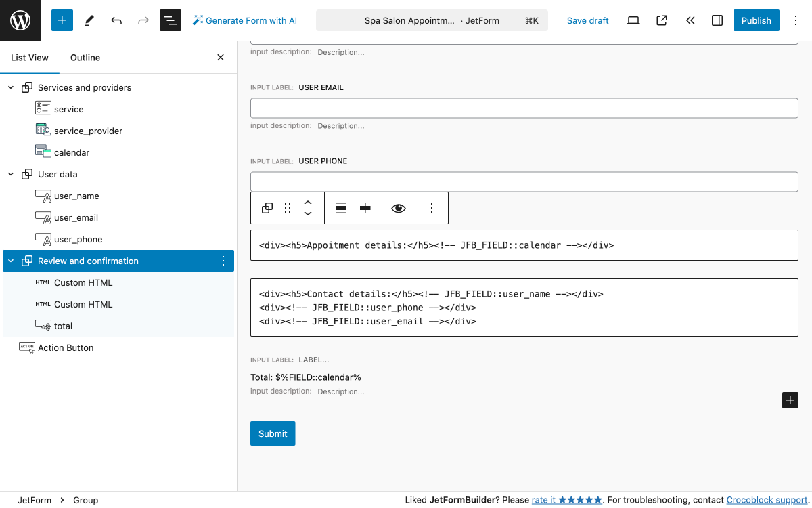Click the User Email description placeholder
The image size is (812, 508).
[341, 126]
